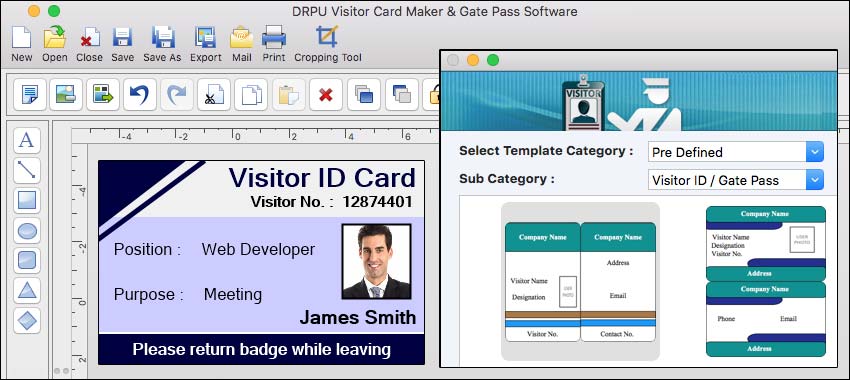Click the insert image icon in second toolbar
The height and width of the screenshot is (380, 850).
pyautogui.click(x=66, y=95)
